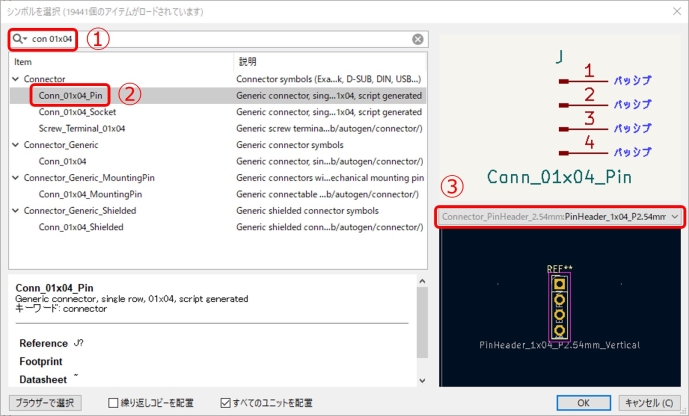
Task: Click the search magnifier icon
Action: [x=19, y=39]
